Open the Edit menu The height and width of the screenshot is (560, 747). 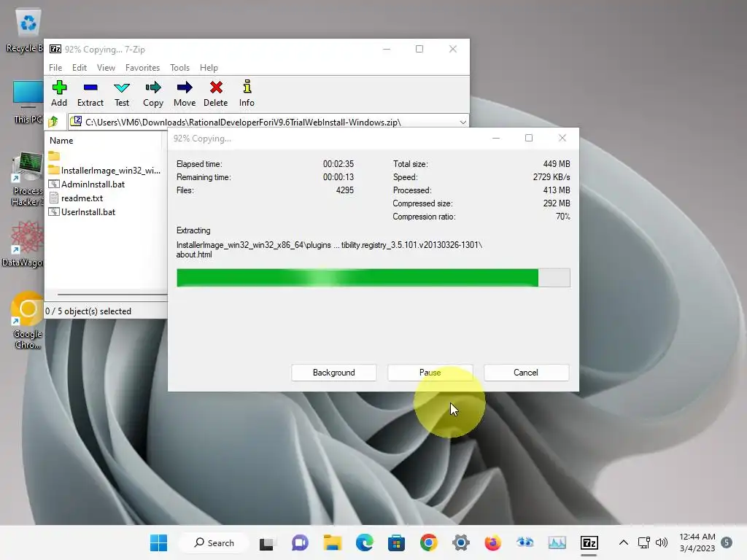coord(79,68)
